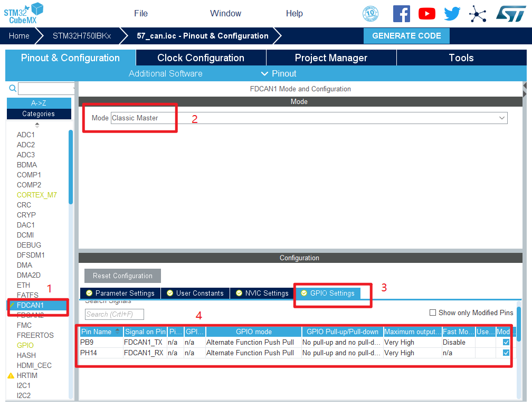Open the peripheral search combo box
This screenshot has width=532, height=407.
click(x=46, y=88)
